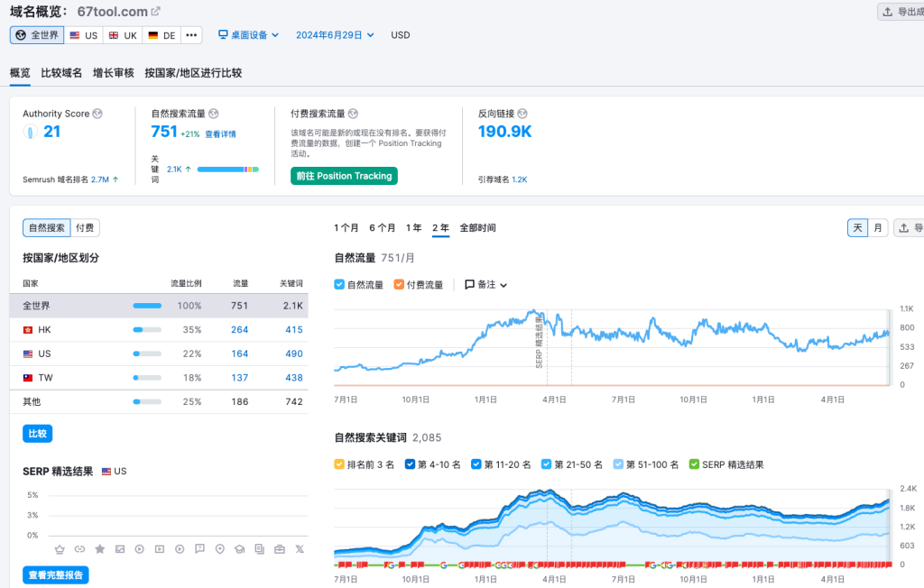Click the up arrow next to 2.7M rank
This screenshot has height=588, width=924.
tap(115, 179)
